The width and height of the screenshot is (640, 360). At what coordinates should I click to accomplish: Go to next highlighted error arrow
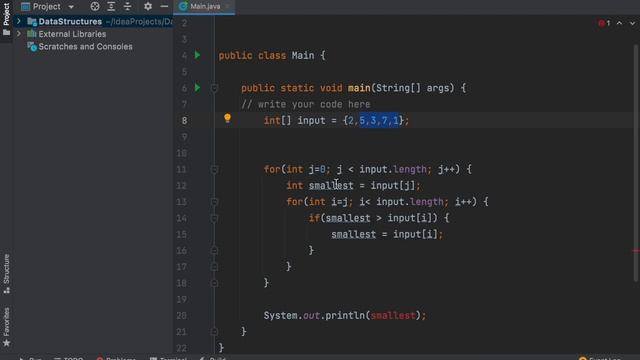(632, 23)
